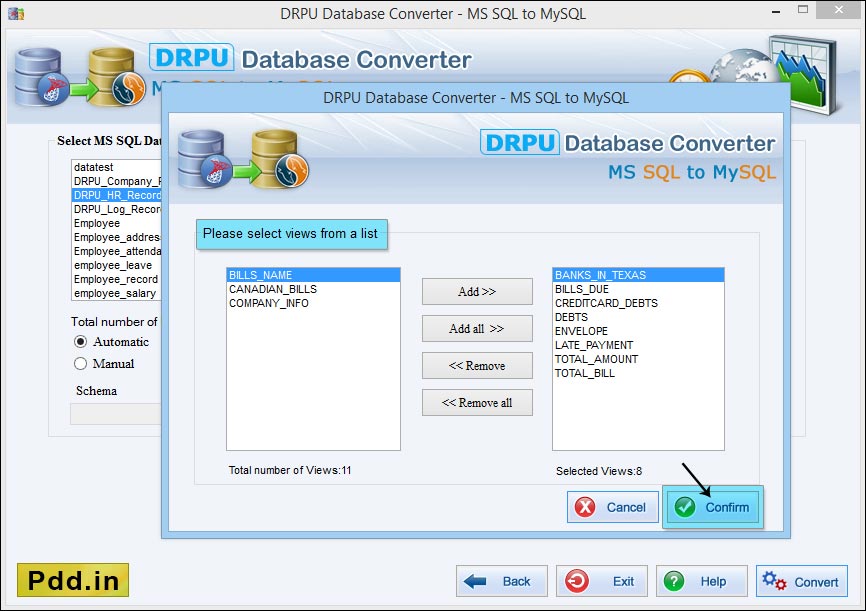
Task: Click the Exit button in main window
Action: pos(601,581)
